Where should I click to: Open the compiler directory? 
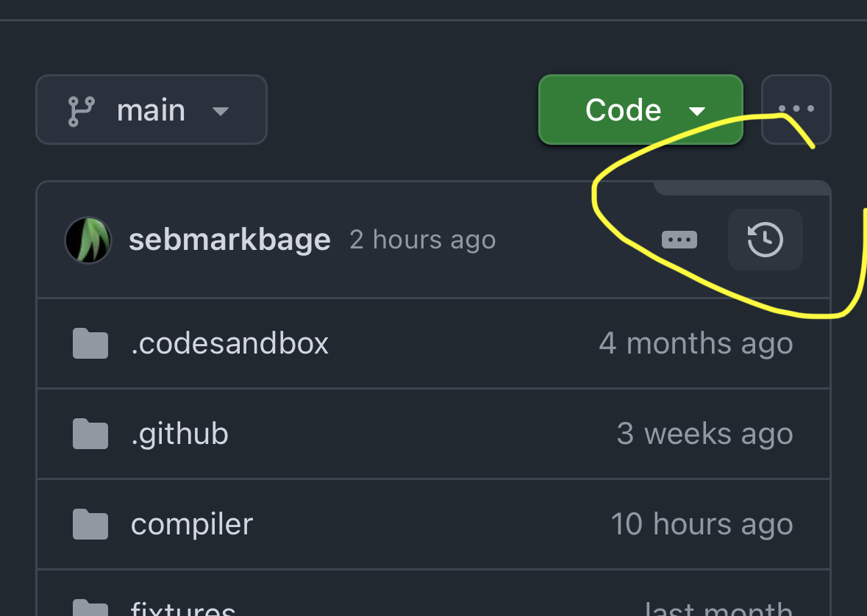(x=192, y=524)
